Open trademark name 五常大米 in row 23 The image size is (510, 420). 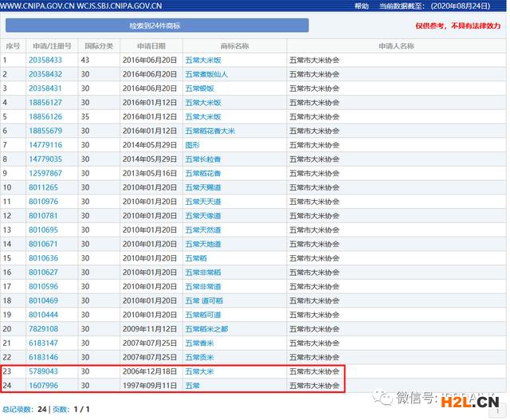click(x=200, y=371)
